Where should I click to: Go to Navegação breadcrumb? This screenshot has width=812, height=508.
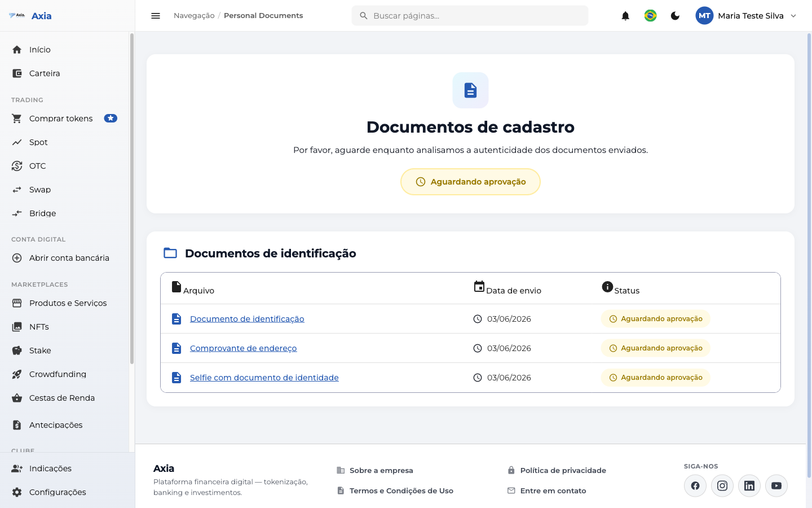[194, 16]
